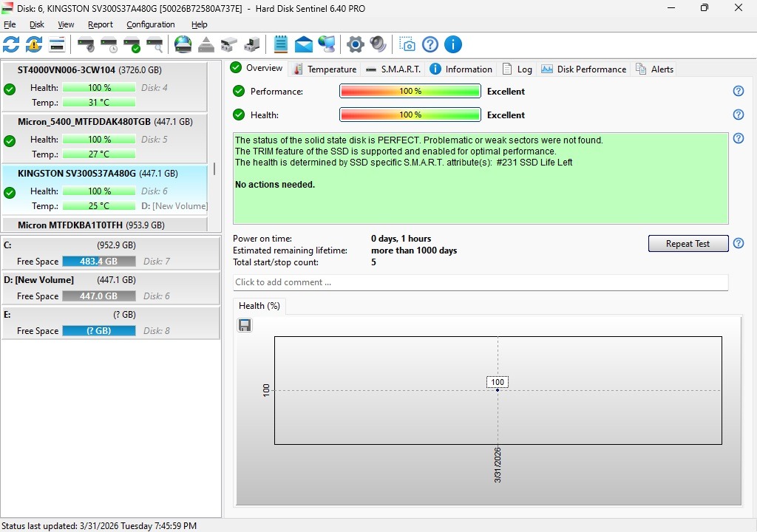757x532 pixels.
Task: Click the help icon beside Performance row
Action: coord(739,91)
